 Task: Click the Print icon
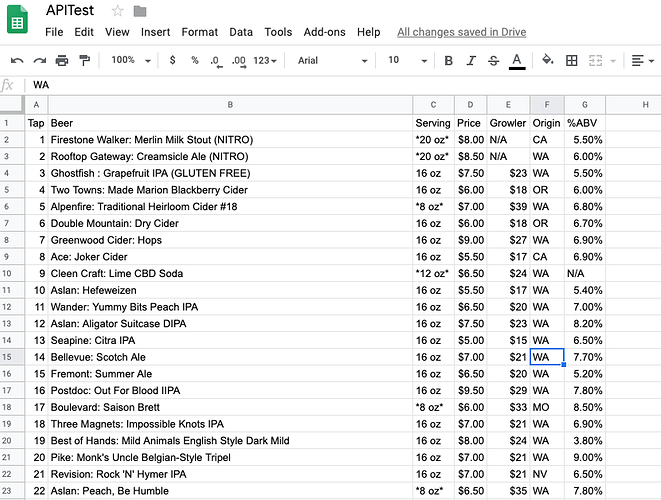pyautogui.click(x=62, y=61)
